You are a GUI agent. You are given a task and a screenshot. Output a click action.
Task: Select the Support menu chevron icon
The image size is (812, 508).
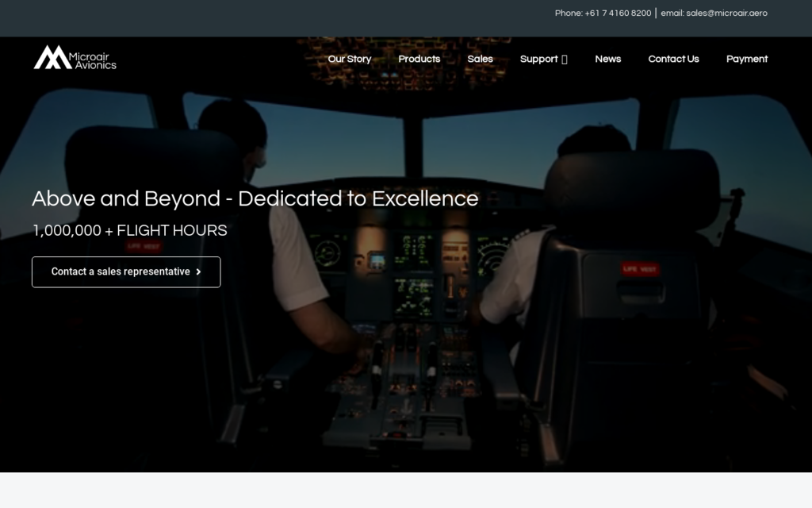[565, 59]
